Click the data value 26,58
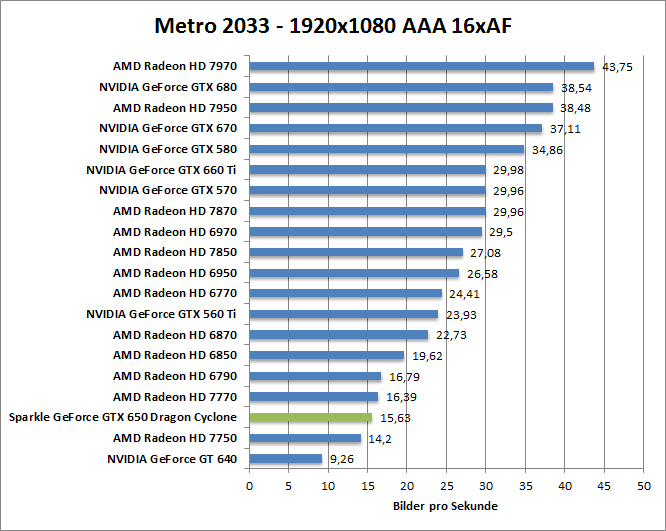The height and width of the screenshot is (531, 666). tap(483, 274)
